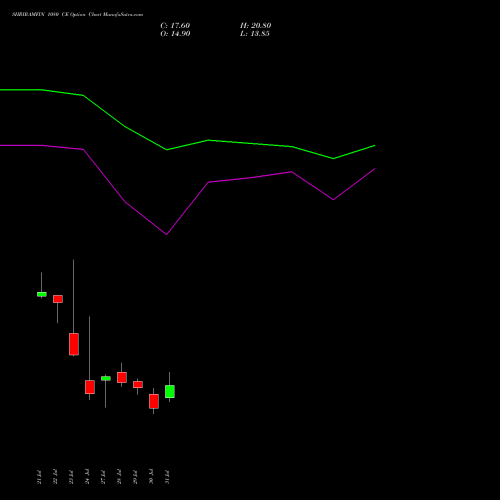This screenshot has width=500, height=500.
Task: Select the 22 Jul date label
Action: (55, 477)
